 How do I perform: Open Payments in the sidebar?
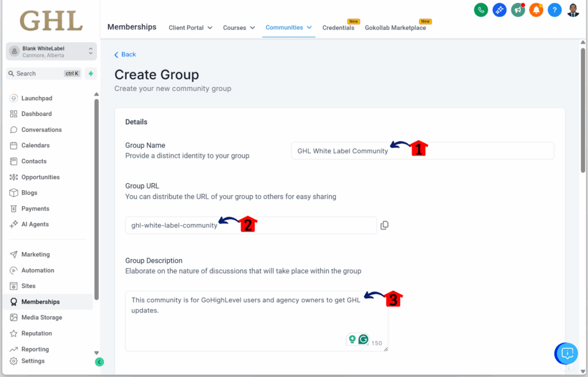[x=29, y=209]
